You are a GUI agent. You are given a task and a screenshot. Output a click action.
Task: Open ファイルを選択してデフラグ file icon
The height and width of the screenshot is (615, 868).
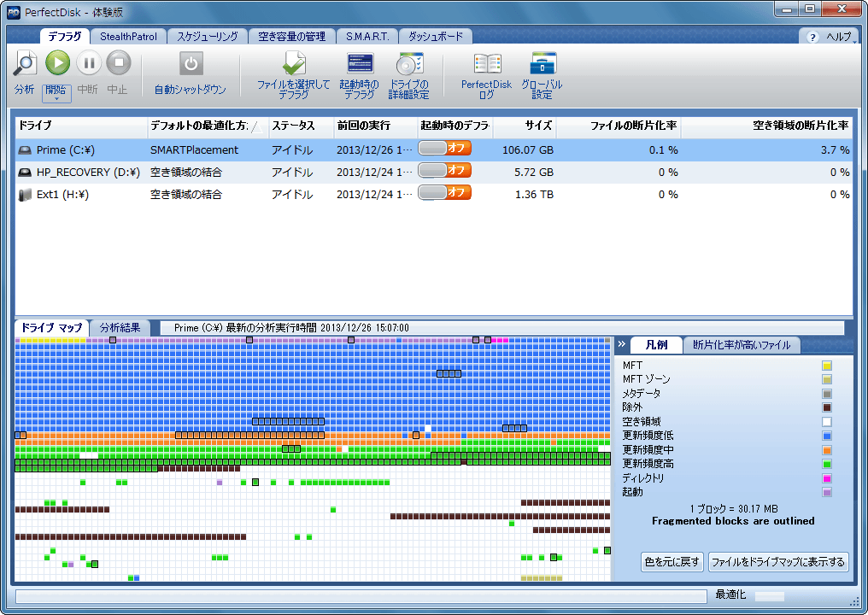click(293, 63)
